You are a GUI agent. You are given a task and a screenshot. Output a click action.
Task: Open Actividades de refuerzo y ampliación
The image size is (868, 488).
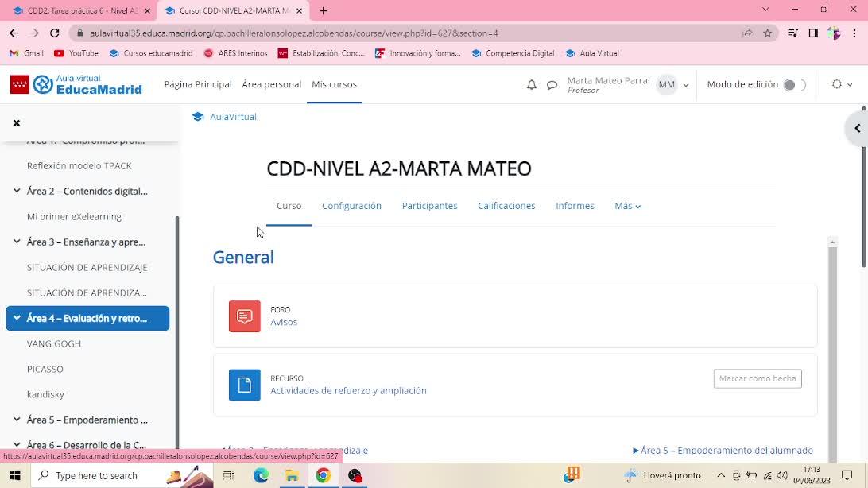click(x=348, y=390)
